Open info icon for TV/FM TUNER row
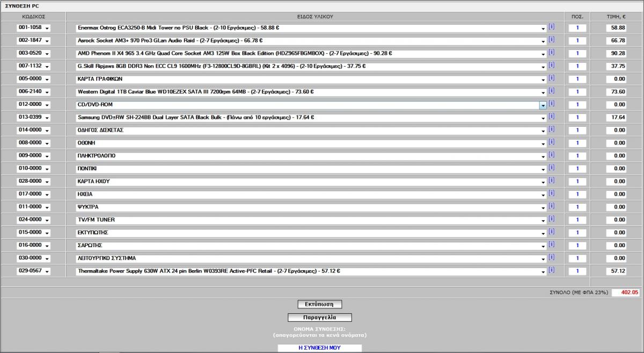Screen dimensions: 644x353 (552, 219)
